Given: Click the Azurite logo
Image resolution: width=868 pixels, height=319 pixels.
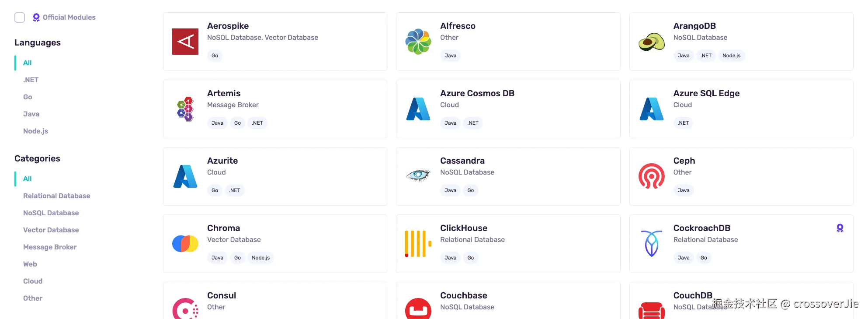Looking at the screenshot, I should click(185, 176).
